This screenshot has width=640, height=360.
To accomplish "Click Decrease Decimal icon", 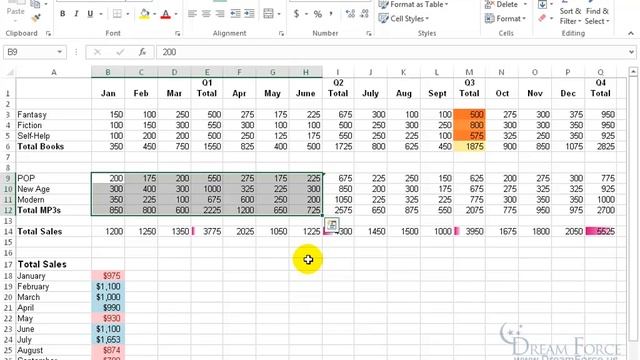I will [x=364, y=14].
